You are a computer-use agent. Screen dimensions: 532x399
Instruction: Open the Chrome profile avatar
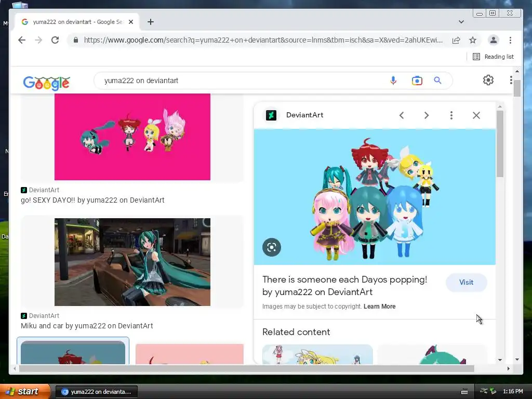click(x=494, y=40)
